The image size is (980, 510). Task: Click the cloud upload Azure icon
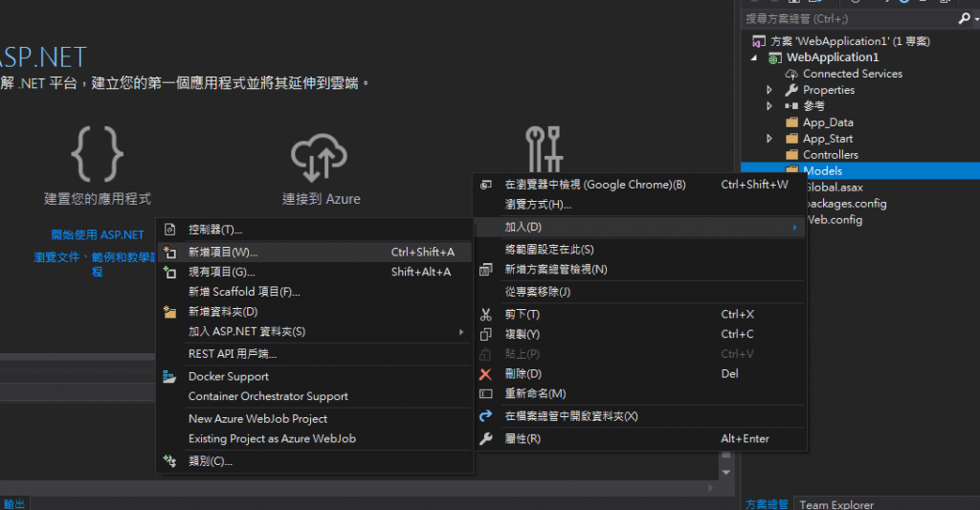coord(320,156)
